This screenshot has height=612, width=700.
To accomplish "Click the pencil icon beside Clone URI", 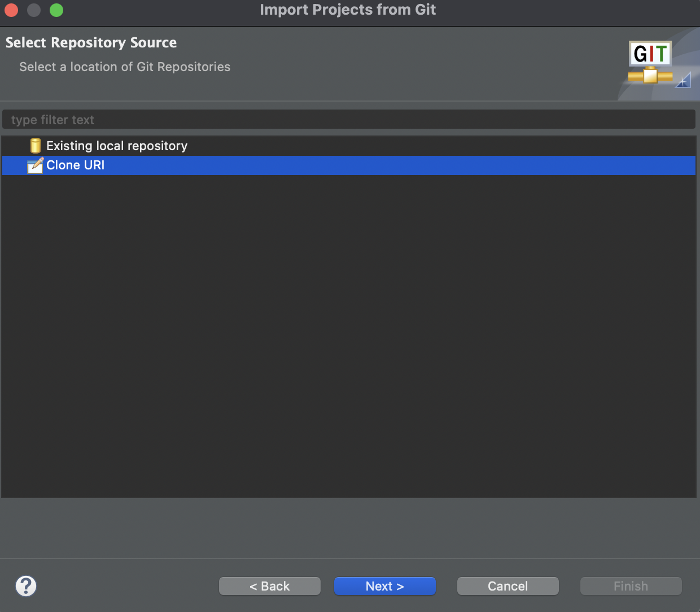I will point(35,165).
